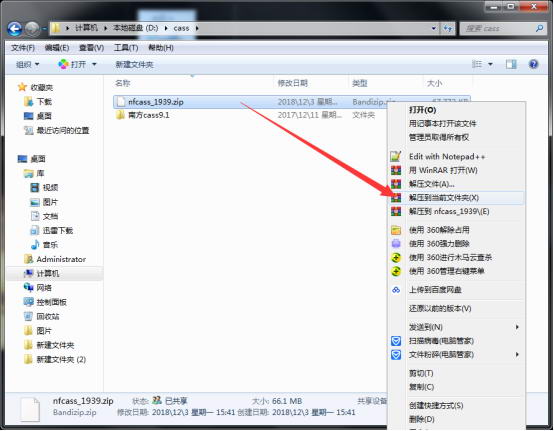This screenshot has width=554, height=431.
Task: Click the Back navigation arrow button
Action: tap(14, 29)
